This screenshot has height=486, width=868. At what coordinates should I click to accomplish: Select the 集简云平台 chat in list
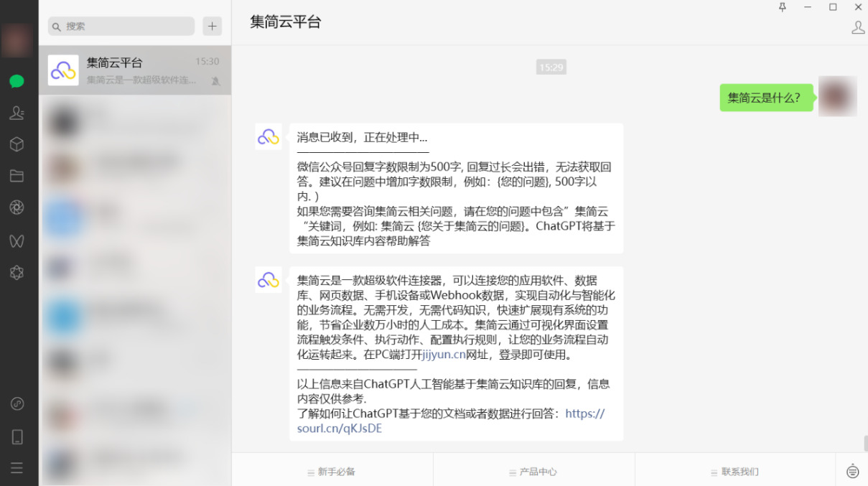coord(135,70)
